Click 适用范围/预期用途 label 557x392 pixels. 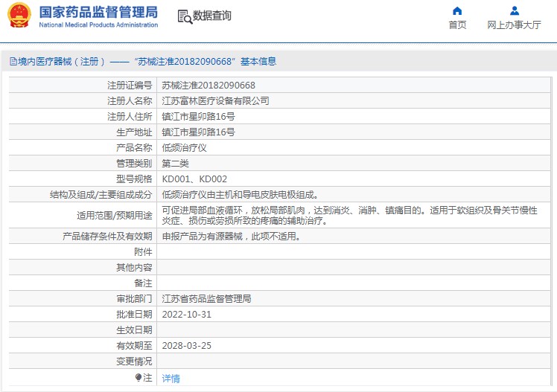[115, 215]
